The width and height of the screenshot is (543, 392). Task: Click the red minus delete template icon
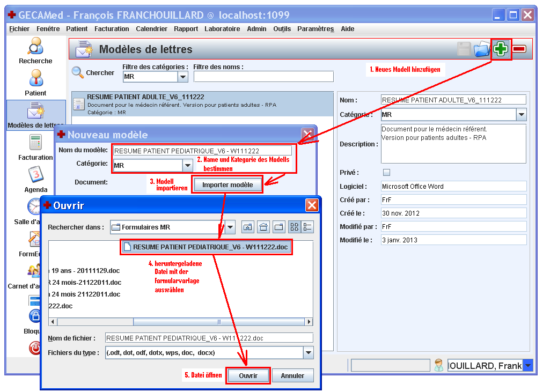tap(519, 49)
